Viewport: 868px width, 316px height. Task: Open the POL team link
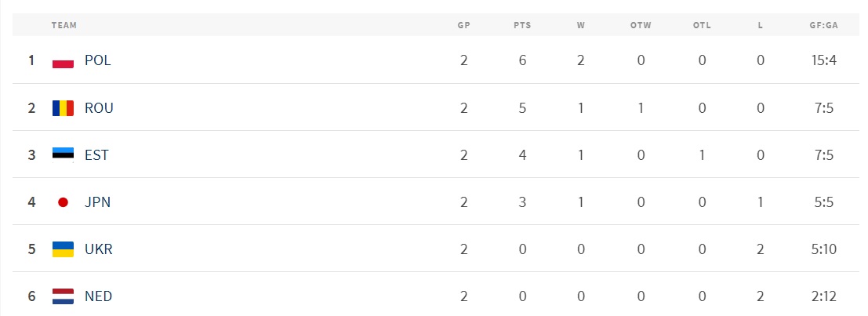tap(97, 60)
